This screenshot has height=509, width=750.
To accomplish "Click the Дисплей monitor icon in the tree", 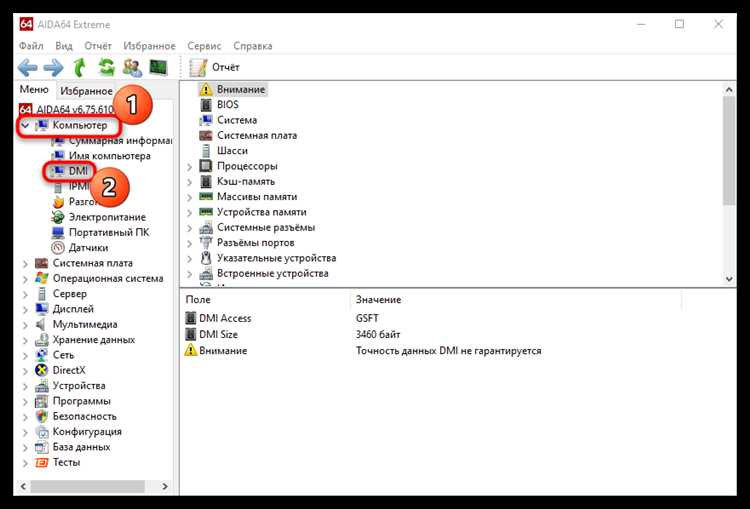I will point(42,309).
